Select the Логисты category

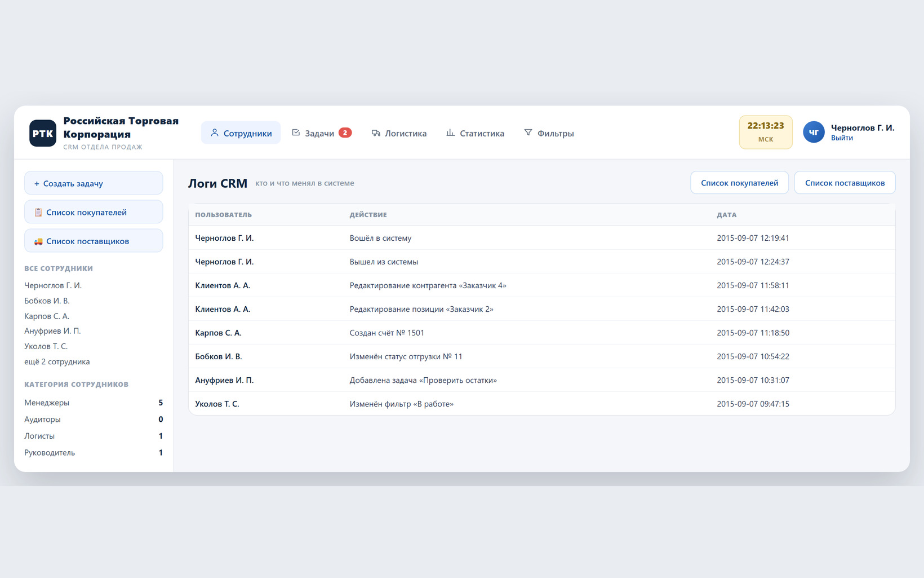tap(94, 436)
